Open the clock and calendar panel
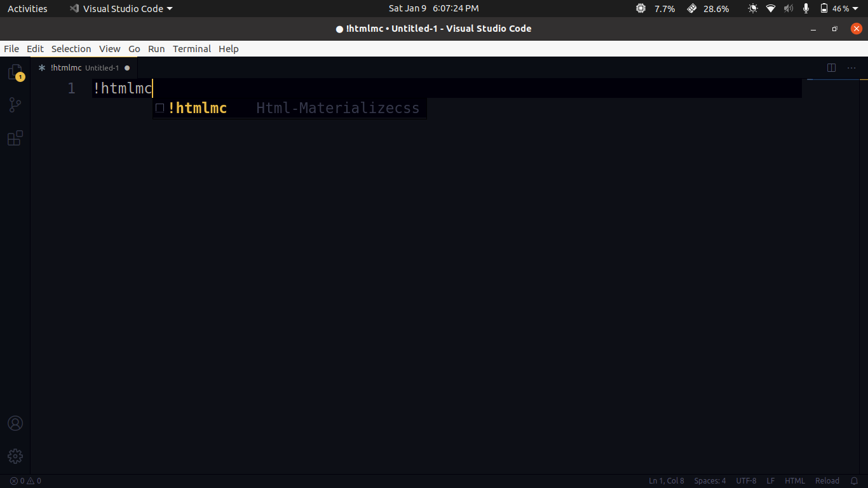 point(434,9)
